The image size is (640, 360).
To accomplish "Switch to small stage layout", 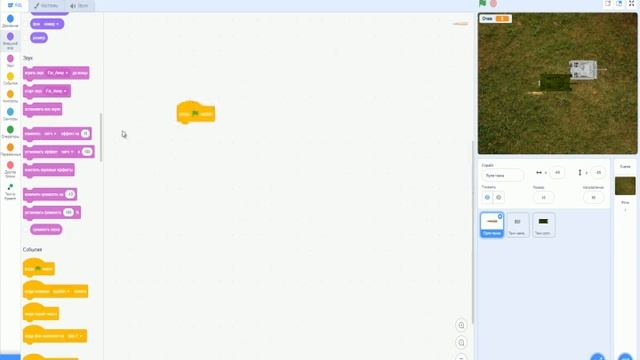I will pos(608,3).
